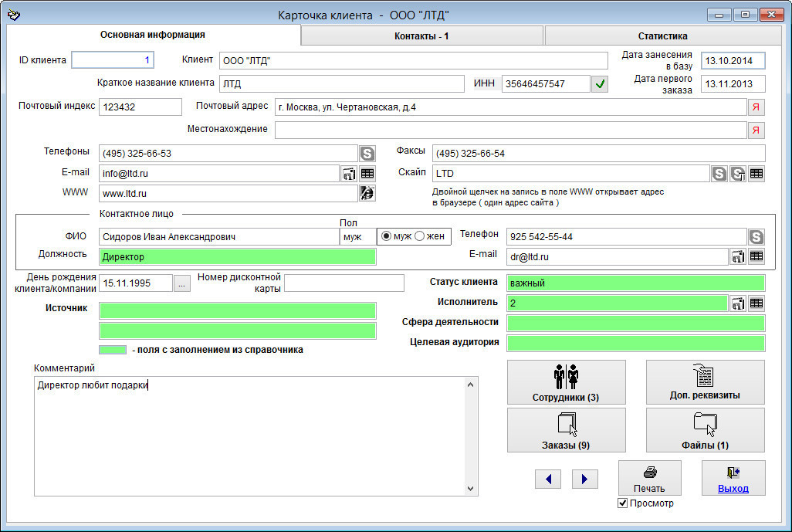Click the Skype icon beside contact Телефон
This screenshot has height=532, width=792.
pos(756,236)
